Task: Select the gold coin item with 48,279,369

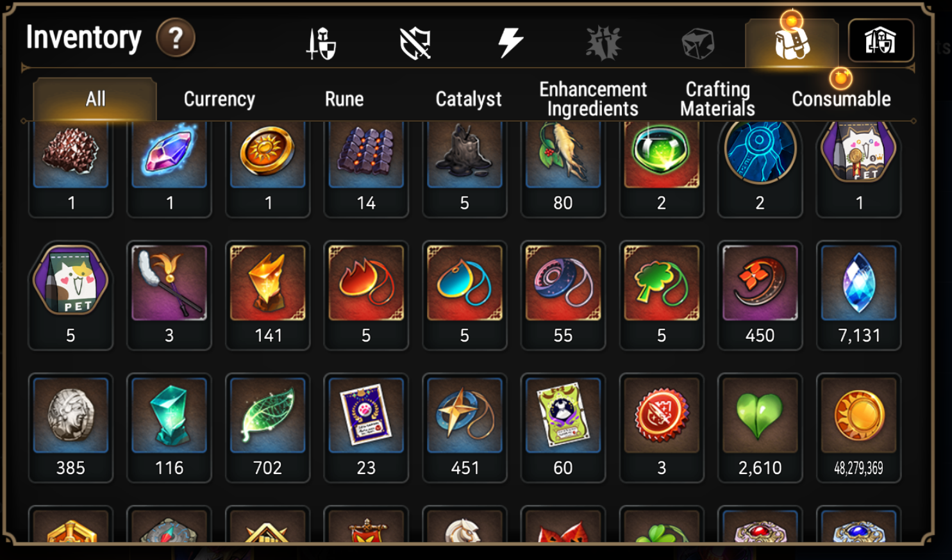Action: (x=858, y=428)
